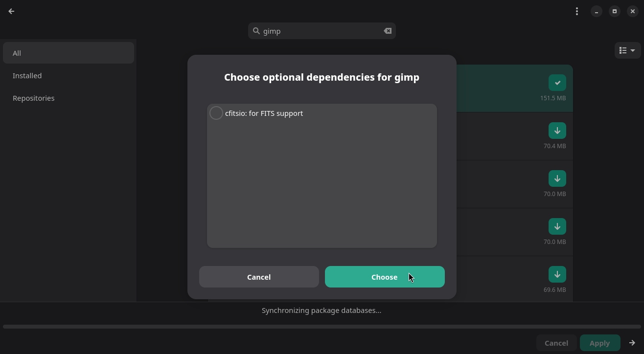Click the details arrow next to Apply
Viewport: 644px width, 354px height.
pos(631,343)
